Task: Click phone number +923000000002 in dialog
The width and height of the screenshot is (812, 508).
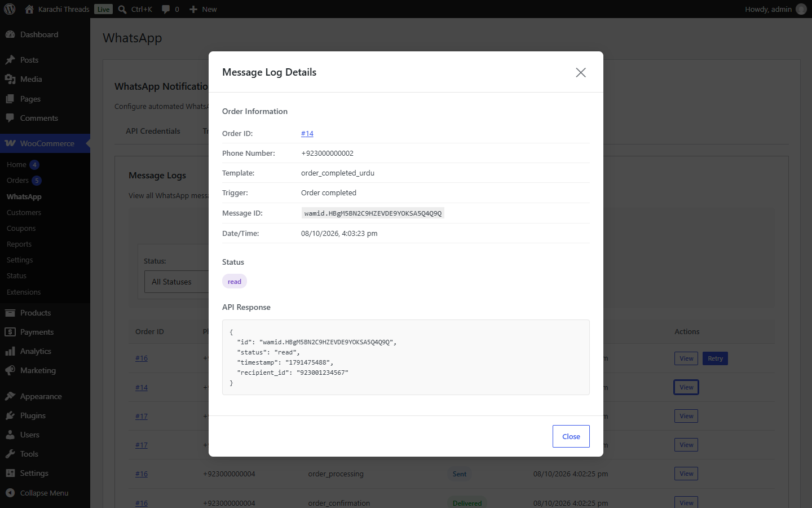Action: (328, 154)
